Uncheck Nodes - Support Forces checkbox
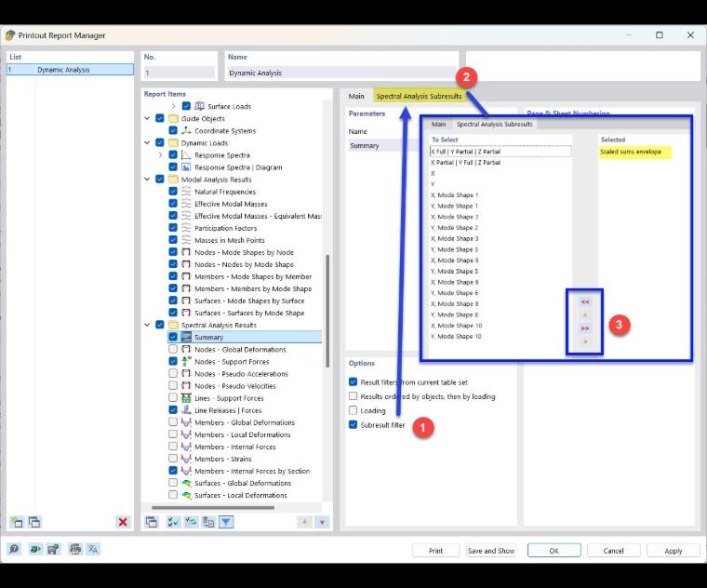 tap(173, 361)
